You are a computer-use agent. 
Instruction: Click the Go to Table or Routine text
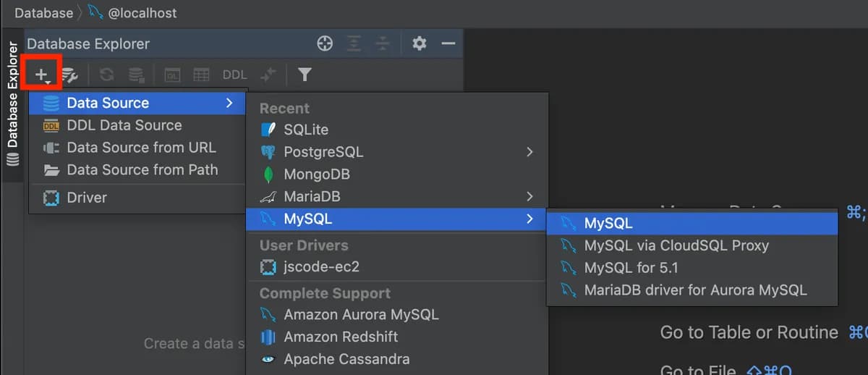pyautogui.click(x=749, y=332)
